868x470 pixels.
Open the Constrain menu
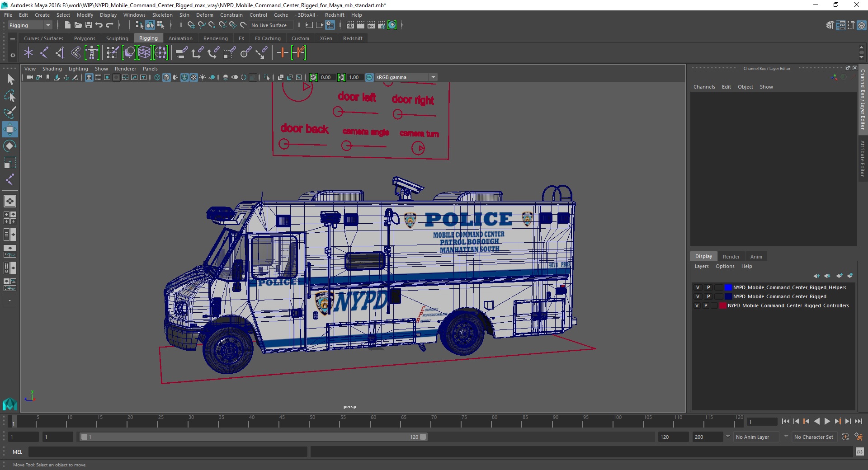click(231, 15)
